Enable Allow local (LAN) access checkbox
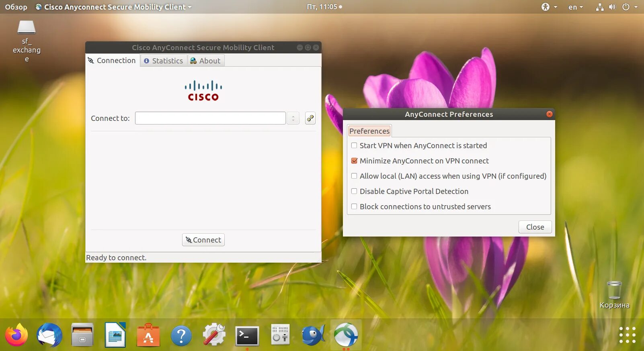The width and height of the screenshot is (644, 351). click(354, 176)
